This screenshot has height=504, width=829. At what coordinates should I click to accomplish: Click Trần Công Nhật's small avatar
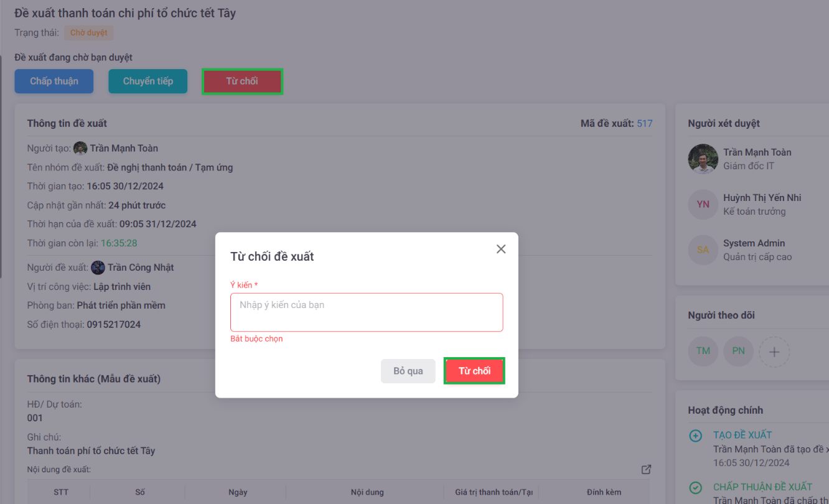(98, 268)
